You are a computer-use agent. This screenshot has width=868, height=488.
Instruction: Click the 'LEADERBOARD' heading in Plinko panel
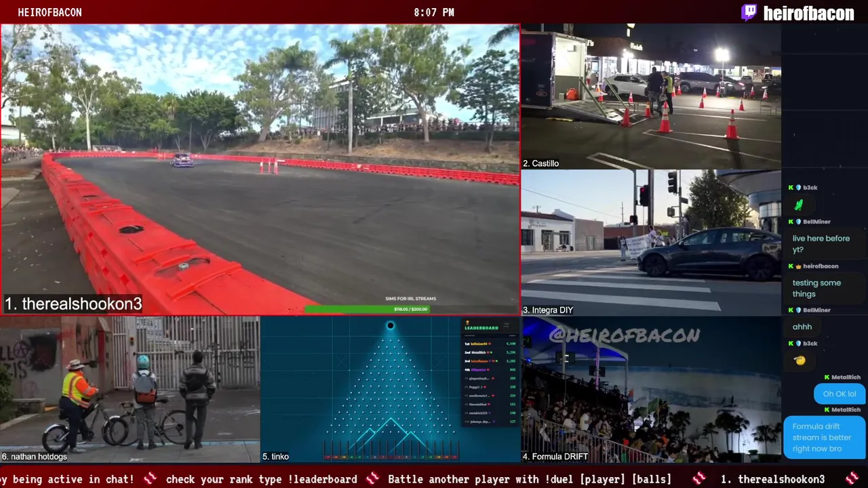481,328
